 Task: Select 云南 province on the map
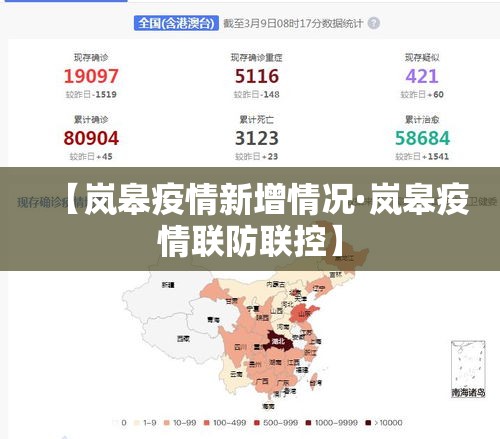coord(236,374)
